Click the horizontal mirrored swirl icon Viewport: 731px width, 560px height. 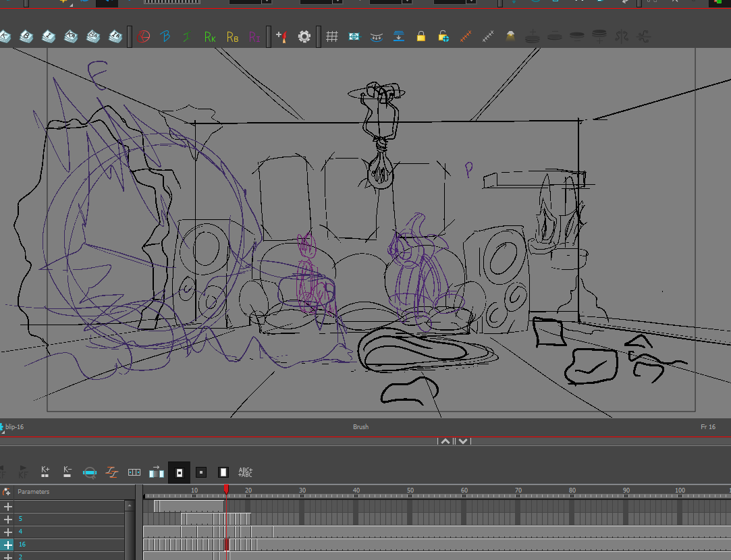coord(644,36)
